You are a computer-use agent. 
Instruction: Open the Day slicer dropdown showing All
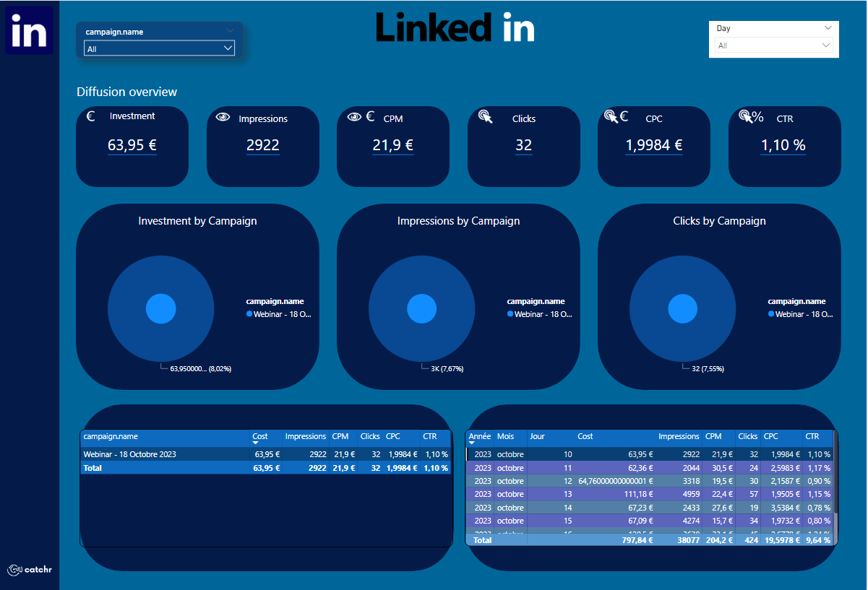click(825, 45)
